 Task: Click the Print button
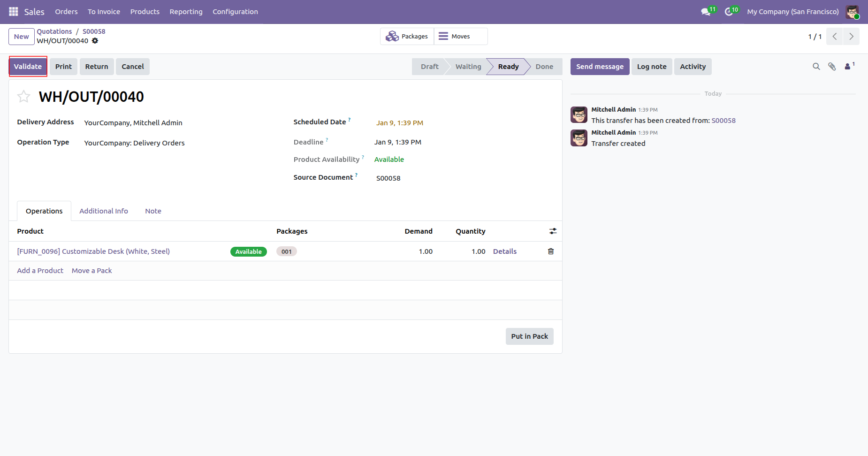[x=63, y=67]
